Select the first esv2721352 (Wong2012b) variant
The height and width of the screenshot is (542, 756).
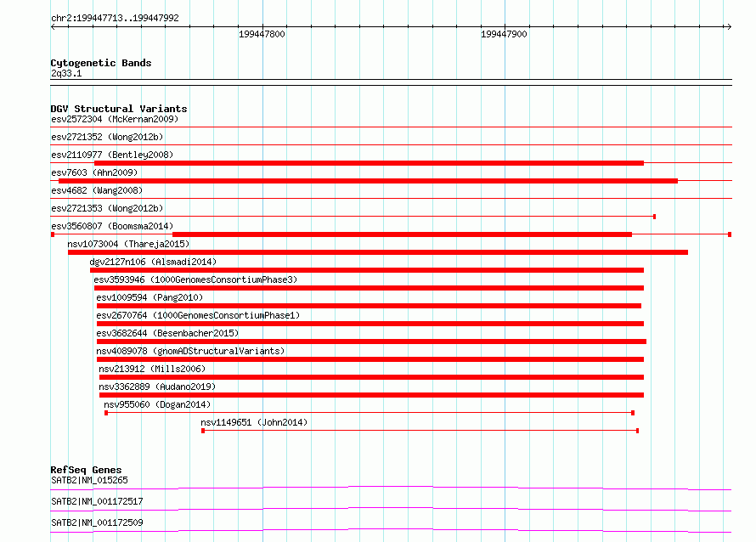(107, 137)
